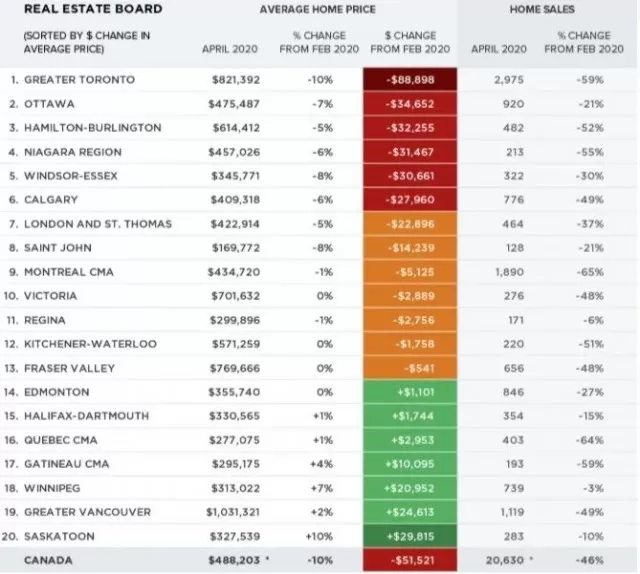Select the green +$1,101 Edmonton cell
Viewport: 640px width, 574px height.
click(410, 392)
